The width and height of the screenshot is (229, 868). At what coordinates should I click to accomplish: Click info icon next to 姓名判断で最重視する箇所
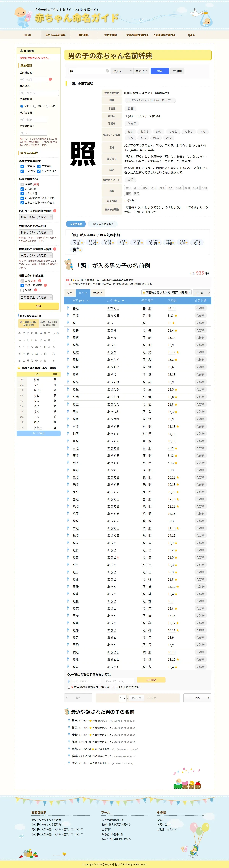(x=55, y=249)
